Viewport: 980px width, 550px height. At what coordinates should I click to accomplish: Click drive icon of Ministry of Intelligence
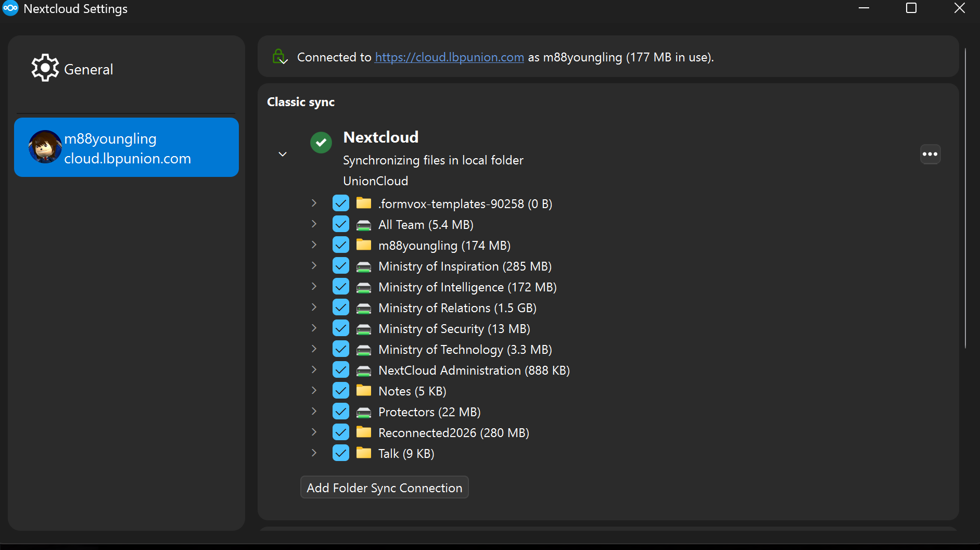[364, 287]
